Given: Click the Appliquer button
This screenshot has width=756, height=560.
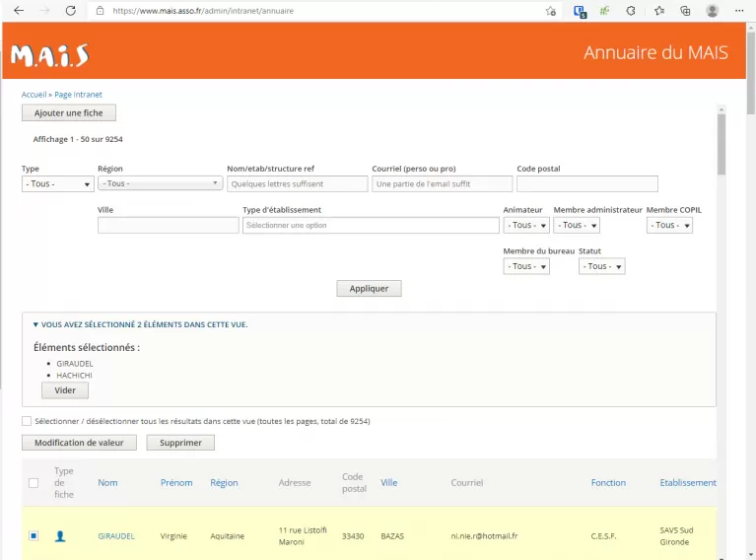Looking at the screenshot, I should [x=369, y=289].
